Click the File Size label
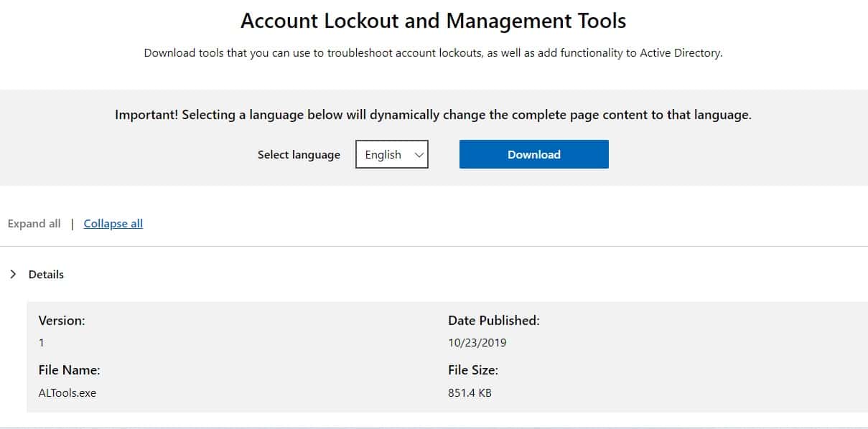The height and width of the screenshot is (429, 868). pos(473,370)
